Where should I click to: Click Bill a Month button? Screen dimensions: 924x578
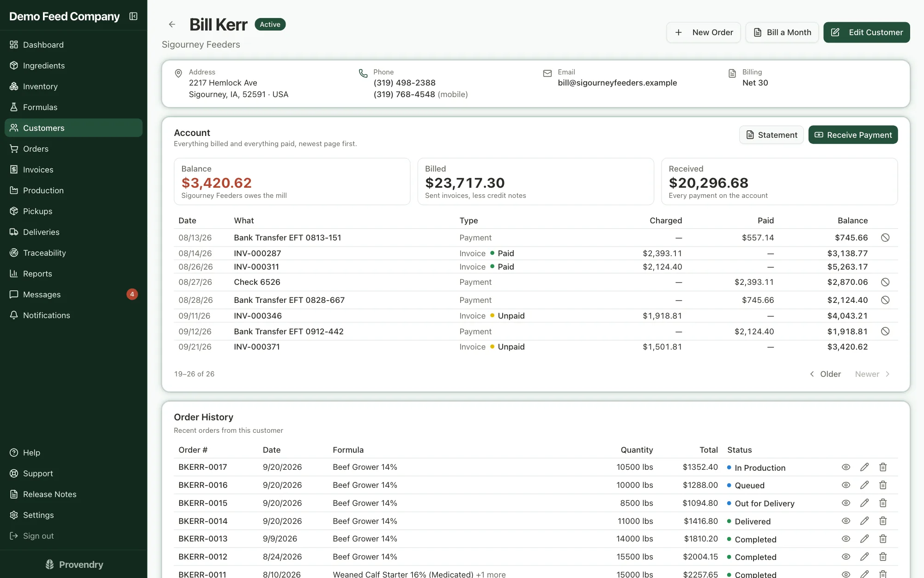(x=782, y=32)
